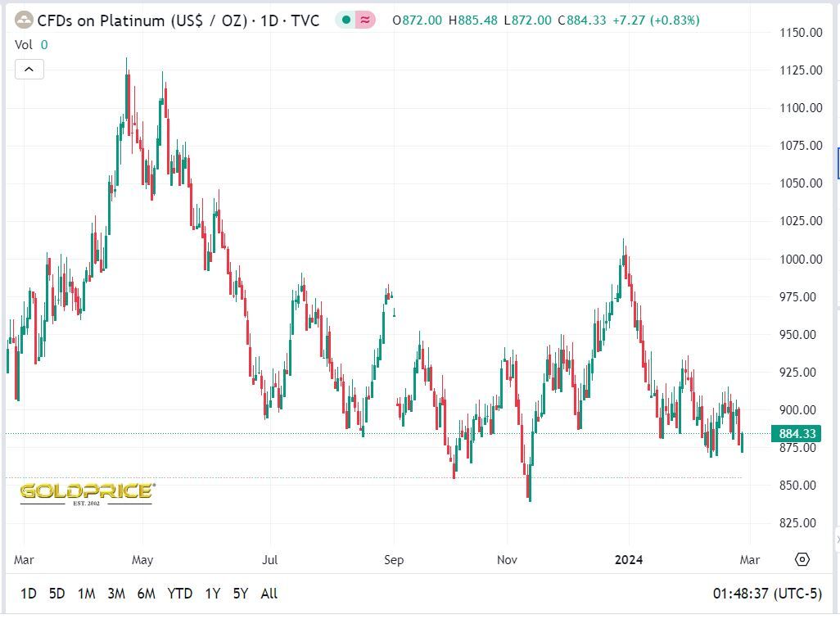
Task: Click the 850.00 price axis label
Action: tap(797, 485)
